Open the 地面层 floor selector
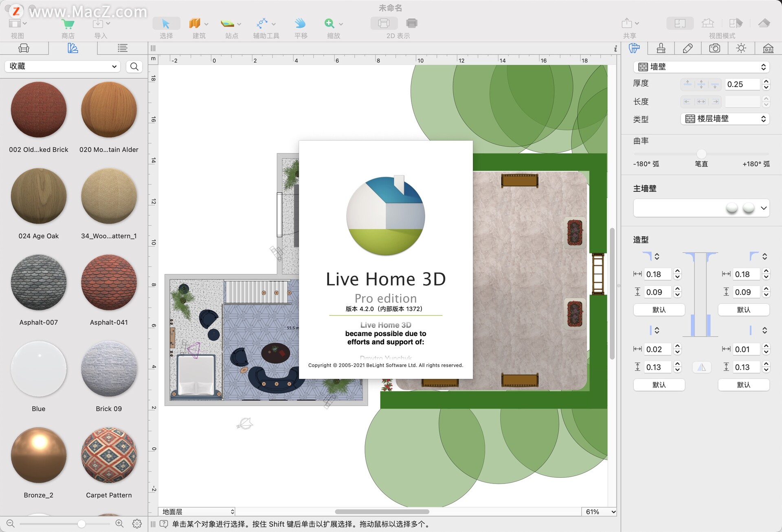The height and width of the screenshot is (532, 782). click(197, 512)
